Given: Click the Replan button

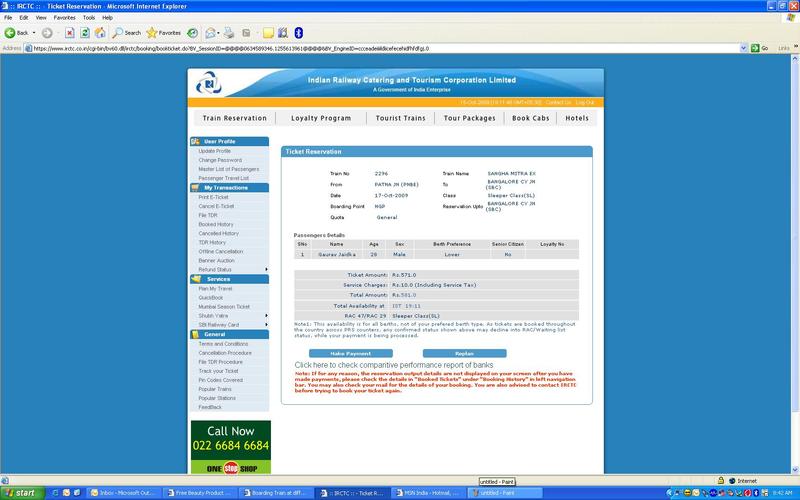Looking at the screenshot, I should [x=463, y=353].
